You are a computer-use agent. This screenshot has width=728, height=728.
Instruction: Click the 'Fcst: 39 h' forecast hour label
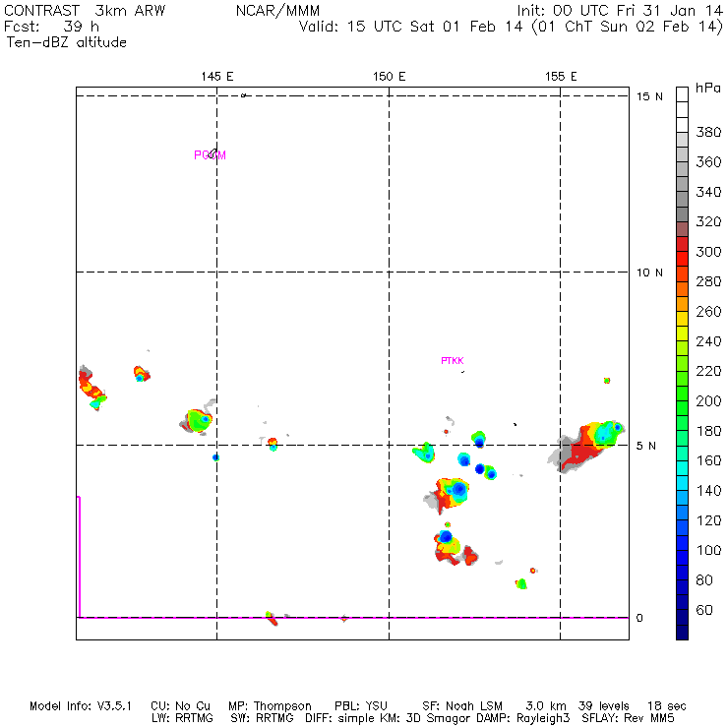[51, 27]
